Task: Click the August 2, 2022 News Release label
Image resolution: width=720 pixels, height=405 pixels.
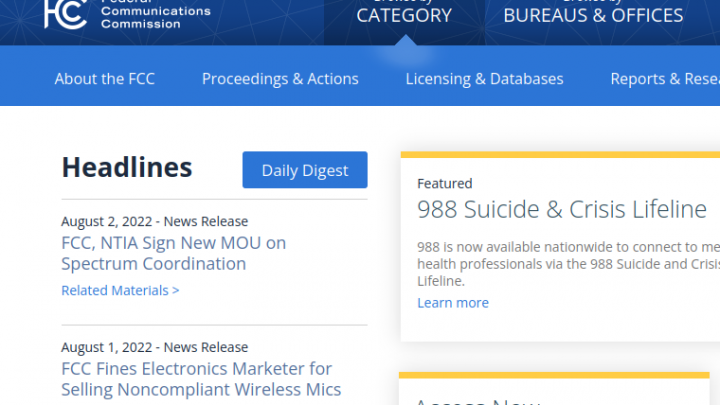Action: [x=154, y=222]
